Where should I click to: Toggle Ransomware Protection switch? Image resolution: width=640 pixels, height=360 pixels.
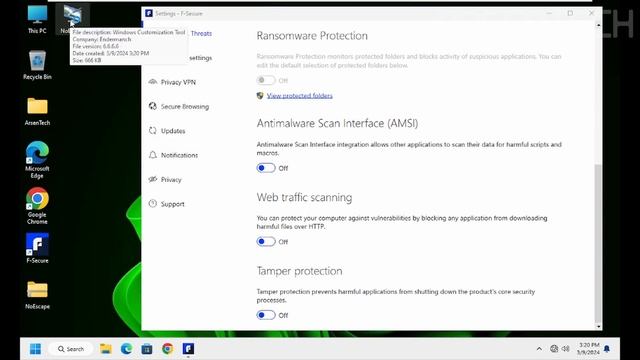point(266,80)
